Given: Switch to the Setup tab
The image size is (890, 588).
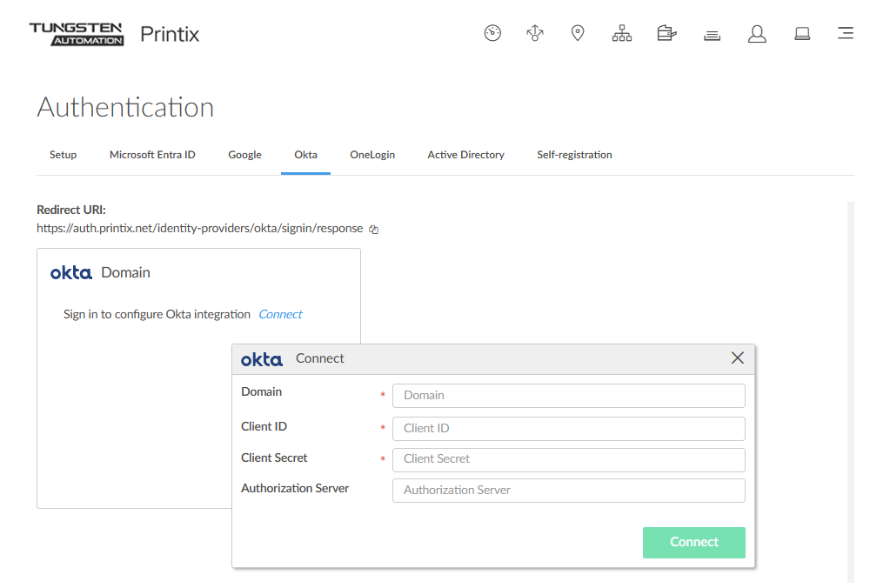Looking at the screenshot, I should coord(63,155).
